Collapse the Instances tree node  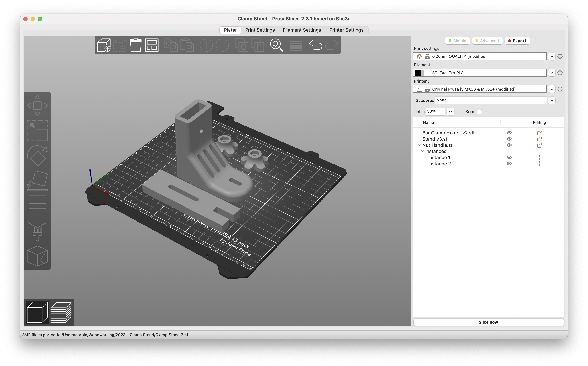click(x=423, y=151)
